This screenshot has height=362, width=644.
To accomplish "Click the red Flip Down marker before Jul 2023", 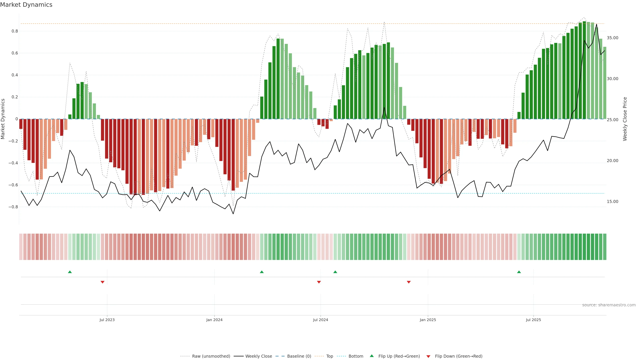I will [x=102, y=282].
